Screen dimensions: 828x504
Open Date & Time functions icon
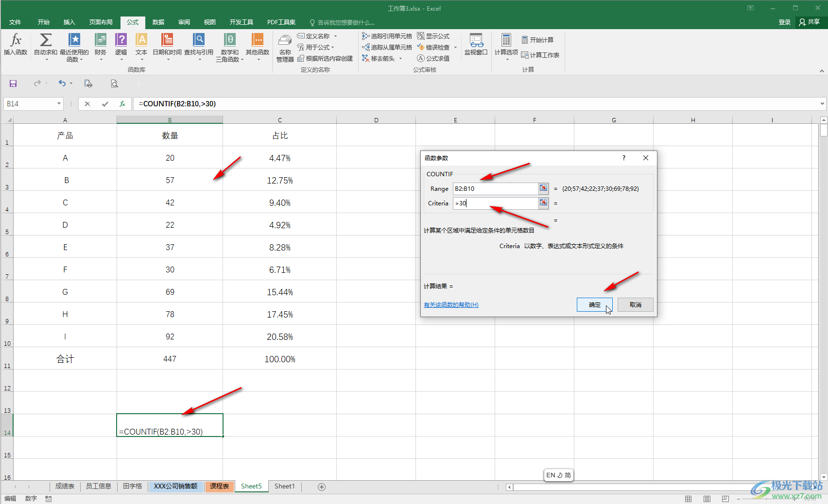tap(167, 40)
